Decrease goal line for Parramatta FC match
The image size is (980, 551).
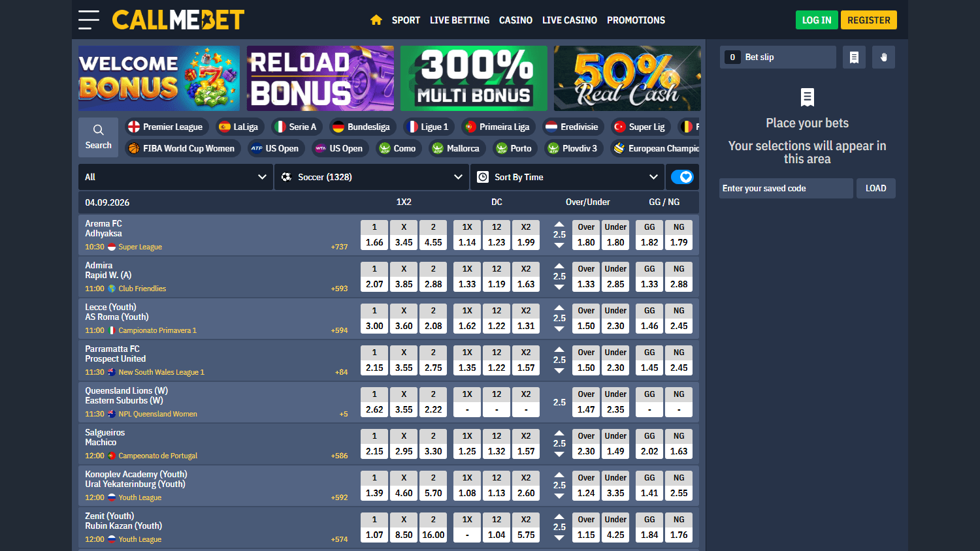coord(559,371)
